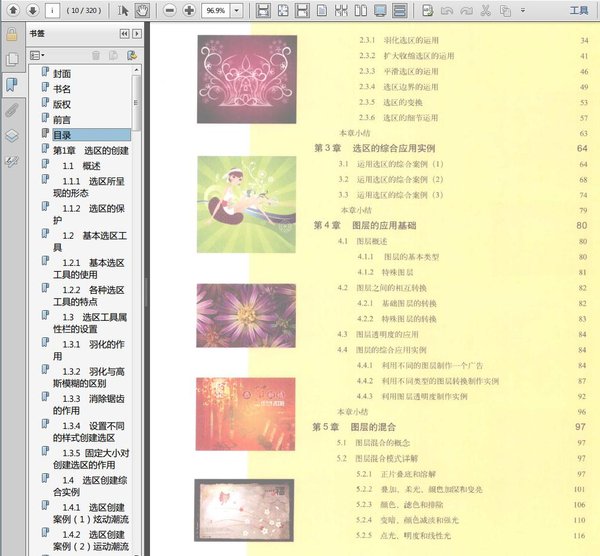The image size is (600, 556).
Task: Go to previous page with up arrow
Action: [13, 10]
